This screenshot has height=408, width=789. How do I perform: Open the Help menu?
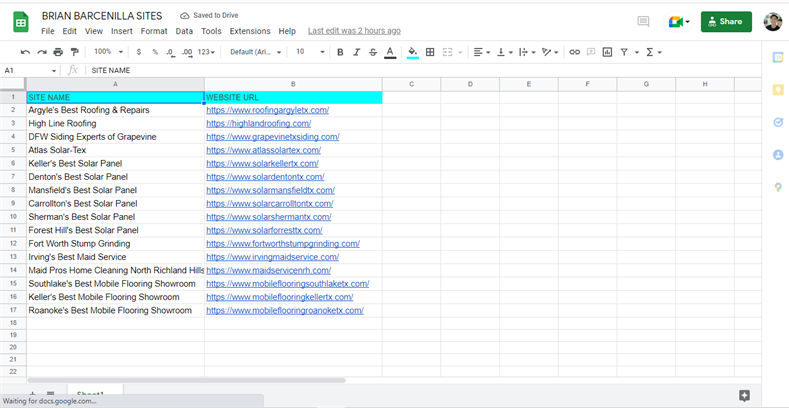click(x=287, y=31)
